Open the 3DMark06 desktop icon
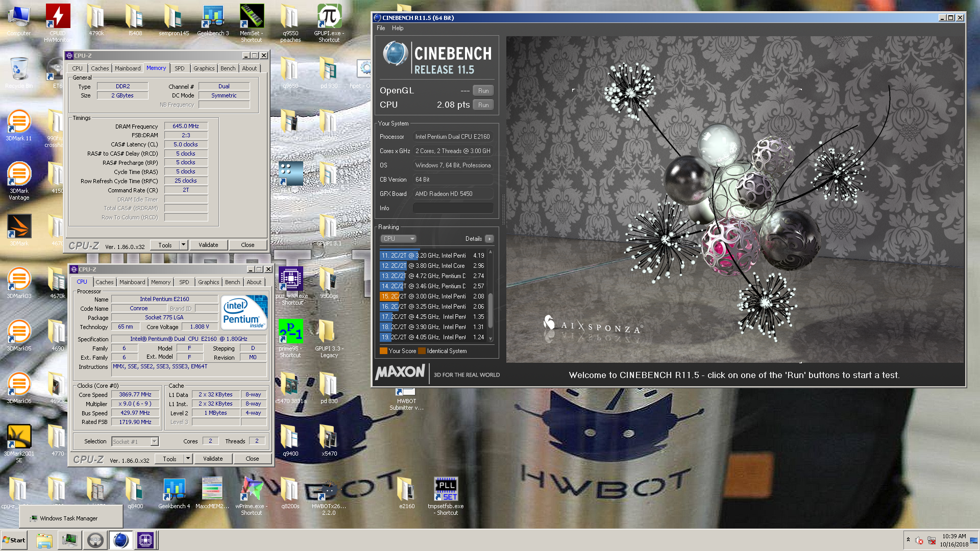980x551 pixels. (x=19, y=388)
